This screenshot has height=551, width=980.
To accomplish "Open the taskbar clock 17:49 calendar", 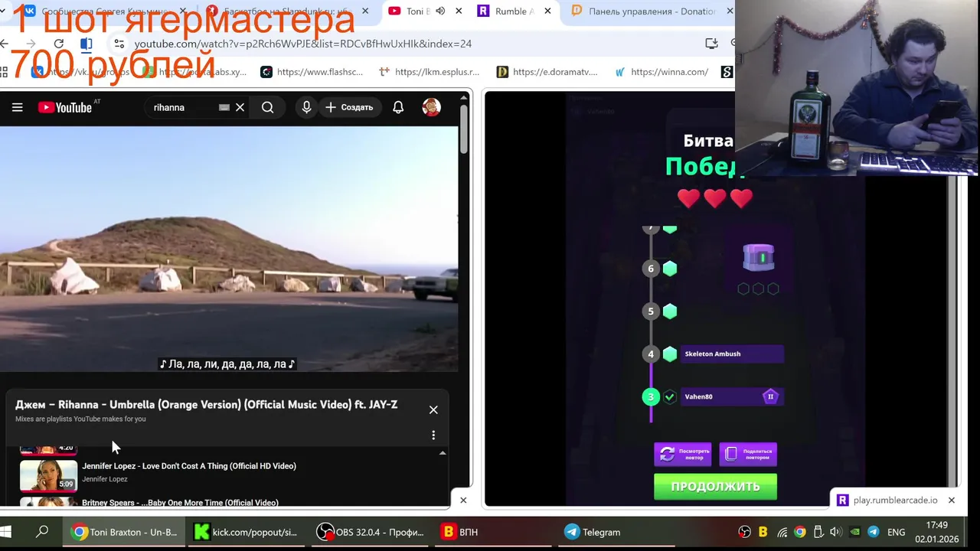I will [x=936, y=532].
